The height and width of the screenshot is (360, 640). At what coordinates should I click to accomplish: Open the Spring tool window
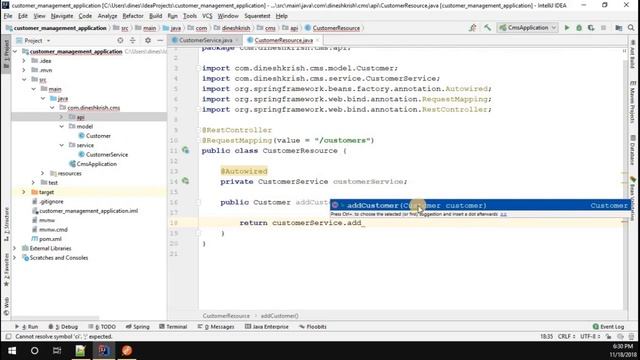138,327
